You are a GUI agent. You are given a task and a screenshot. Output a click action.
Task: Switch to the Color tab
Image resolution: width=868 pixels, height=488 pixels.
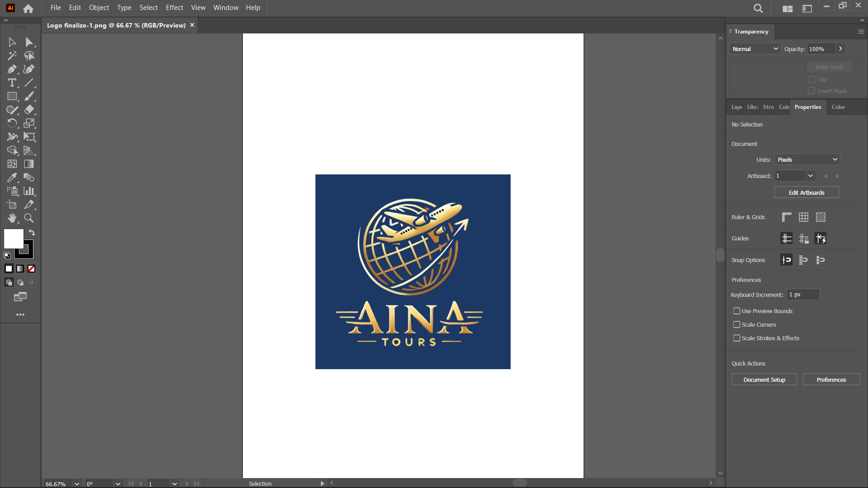(838, 107)
